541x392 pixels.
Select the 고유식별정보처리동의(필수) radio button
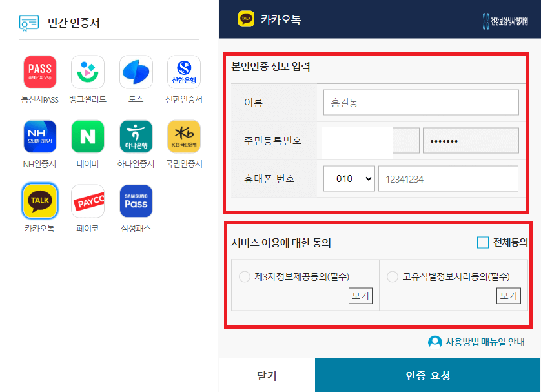[x=393, y=276]
